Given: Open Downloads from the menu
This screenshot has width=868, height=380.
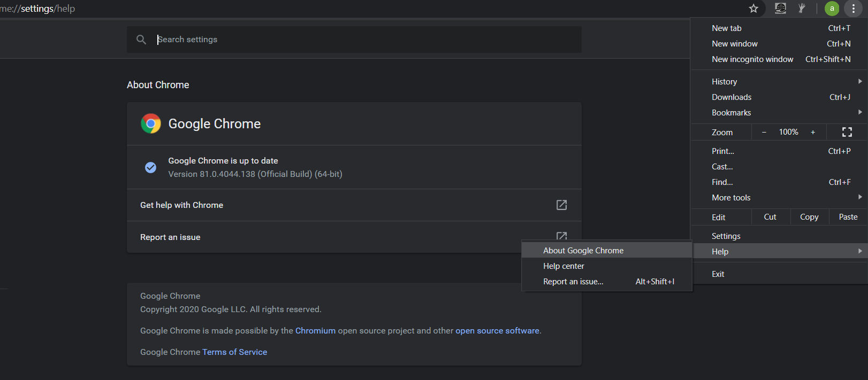Looking at the screenshot, I should pyautogui.click(x=779, y=97).
